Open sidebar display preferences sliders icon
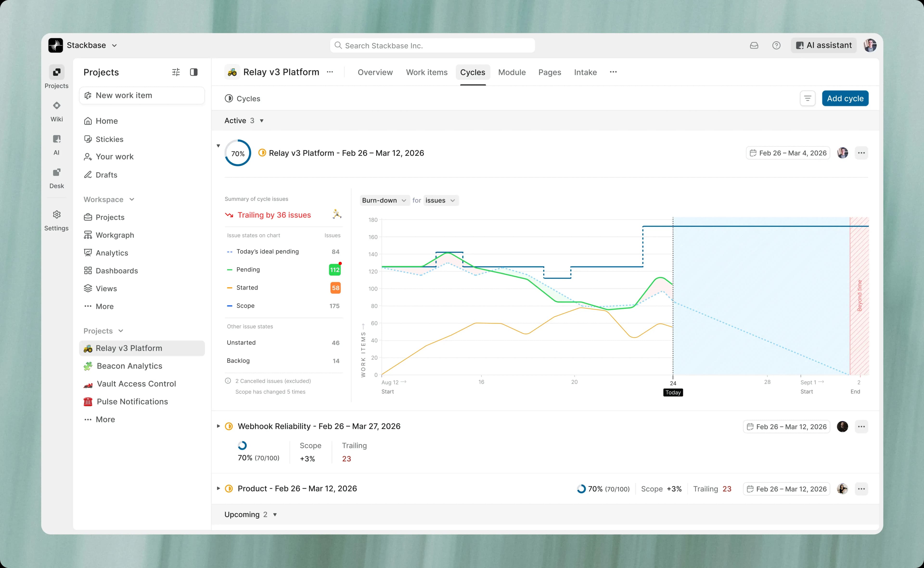The image size is (924, 568). pyautogui.click(x=176, y=72)
